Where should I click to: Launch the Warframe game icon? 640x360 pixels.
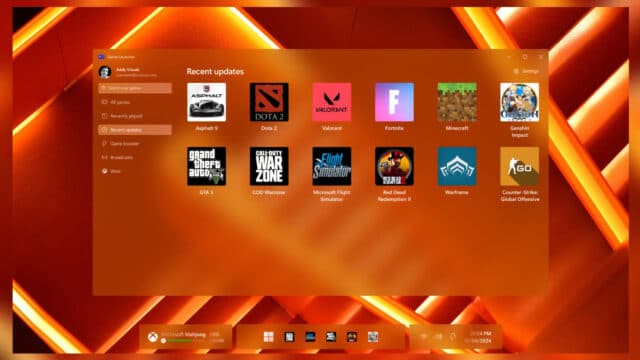(x=457, y=166)
